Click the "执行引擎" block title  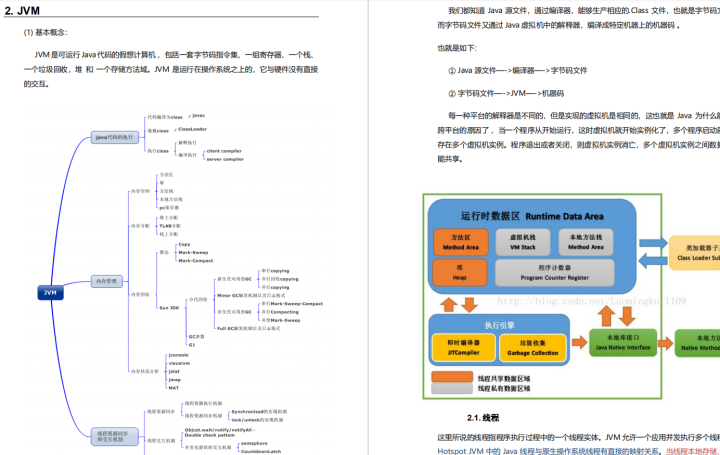coord(499,325)
